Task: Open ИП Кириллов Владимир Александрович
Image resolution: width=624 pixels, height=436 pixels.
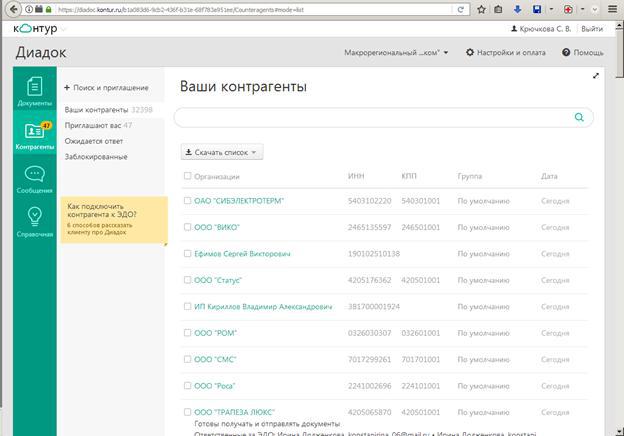Action: click(263, 307)
